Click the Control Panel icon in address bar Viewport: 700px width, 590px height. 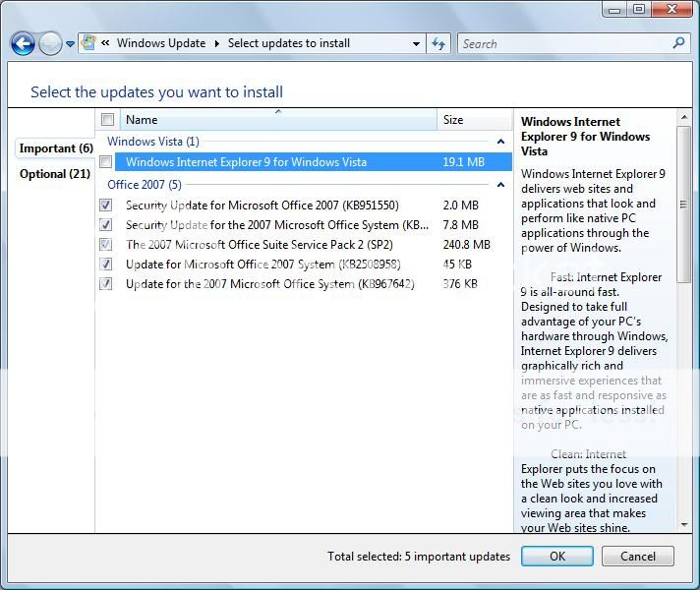[89, 43]
